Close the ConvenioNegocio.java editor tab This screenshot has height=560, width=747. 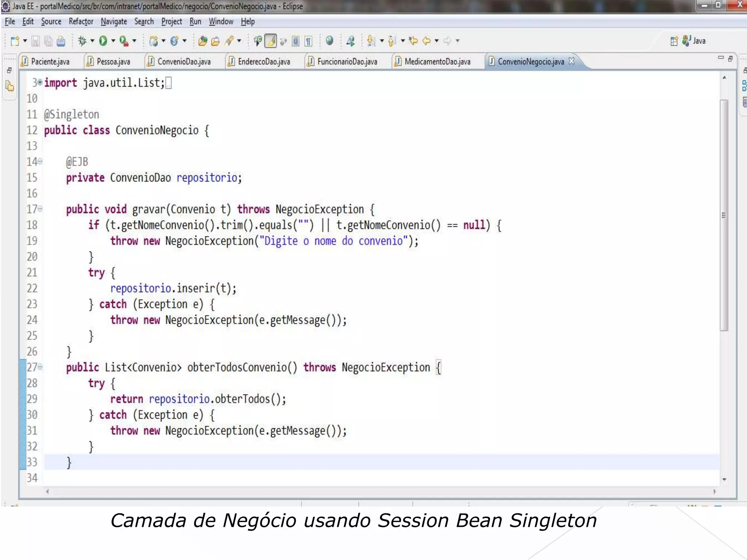[x=572, y=61]
